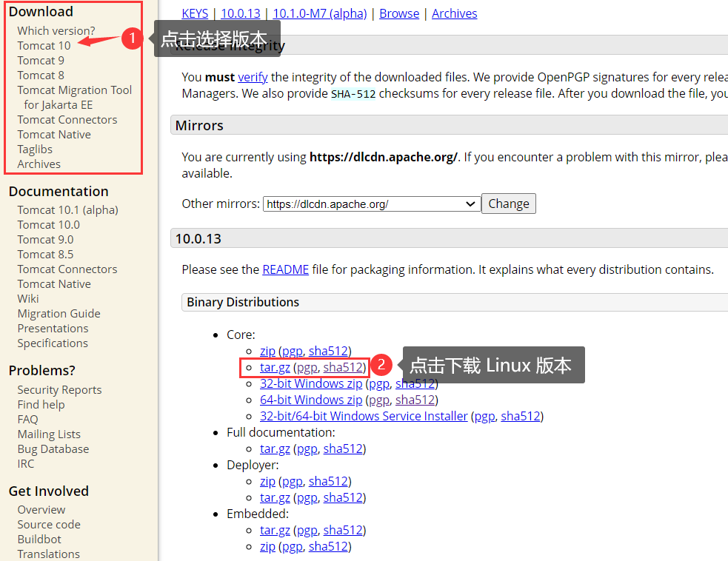The height and width of the screenshot is (561, 728).
Task: Open the Tomcat 9 download link
Action: [x=41, y=61]
